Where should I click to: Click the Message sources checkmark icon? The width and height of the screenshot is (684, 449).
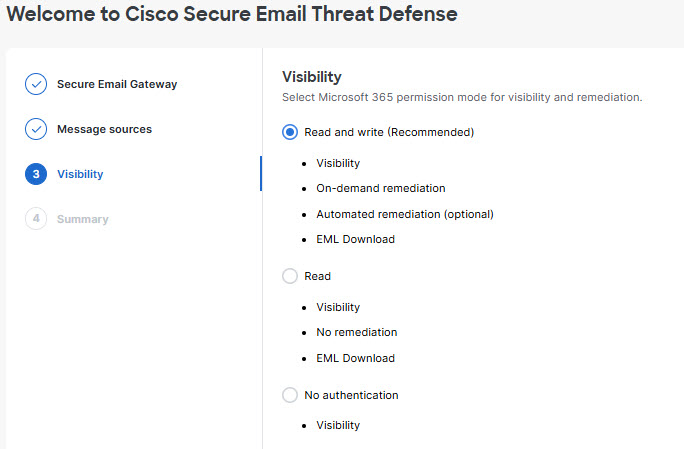click(36, 129)
